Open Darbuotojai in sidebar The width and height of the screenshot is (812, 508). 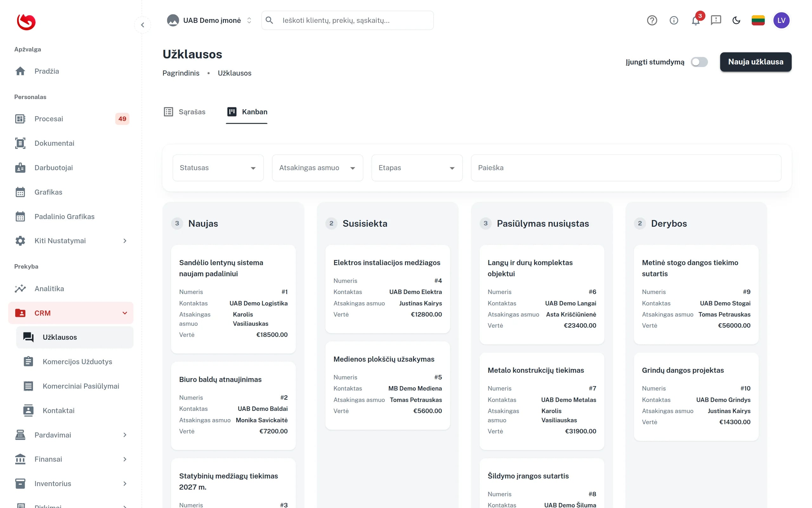(x=71, y=168)
